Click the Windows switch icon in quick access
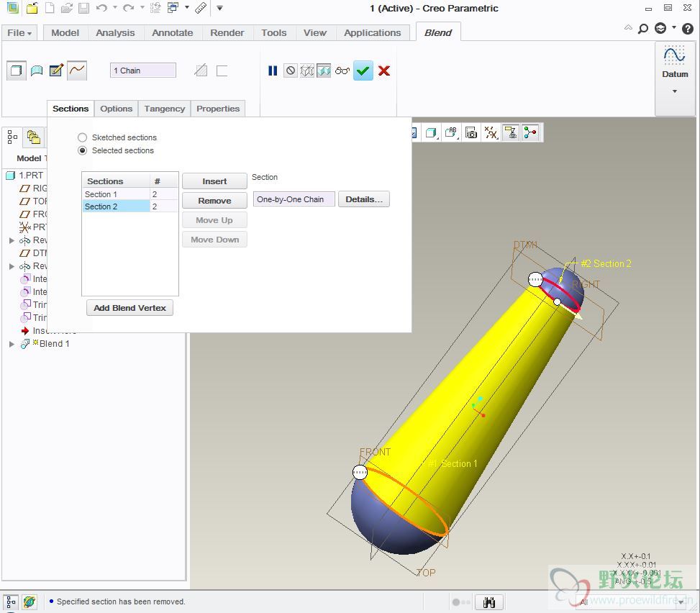This screenshot has width=700, height=613. pyautogui.click(x=173, y=8)
